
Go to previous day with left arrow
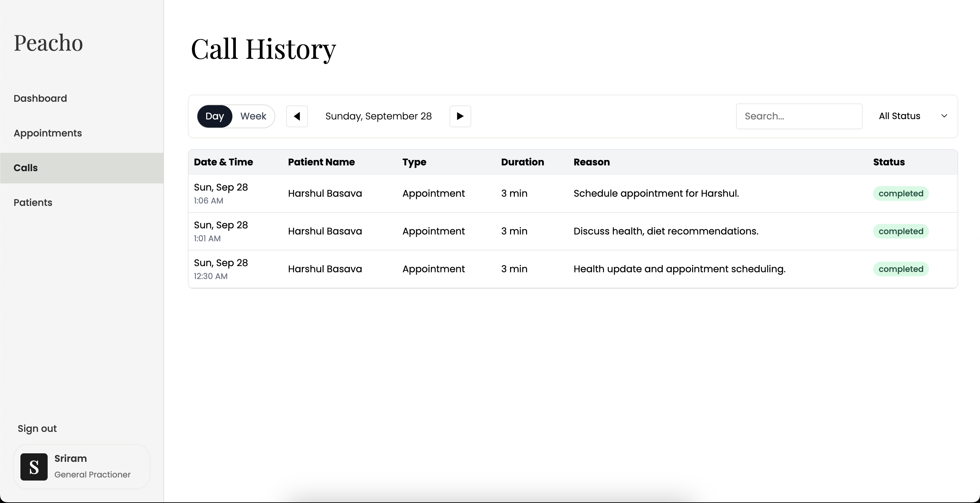click(x=297, y=116)
